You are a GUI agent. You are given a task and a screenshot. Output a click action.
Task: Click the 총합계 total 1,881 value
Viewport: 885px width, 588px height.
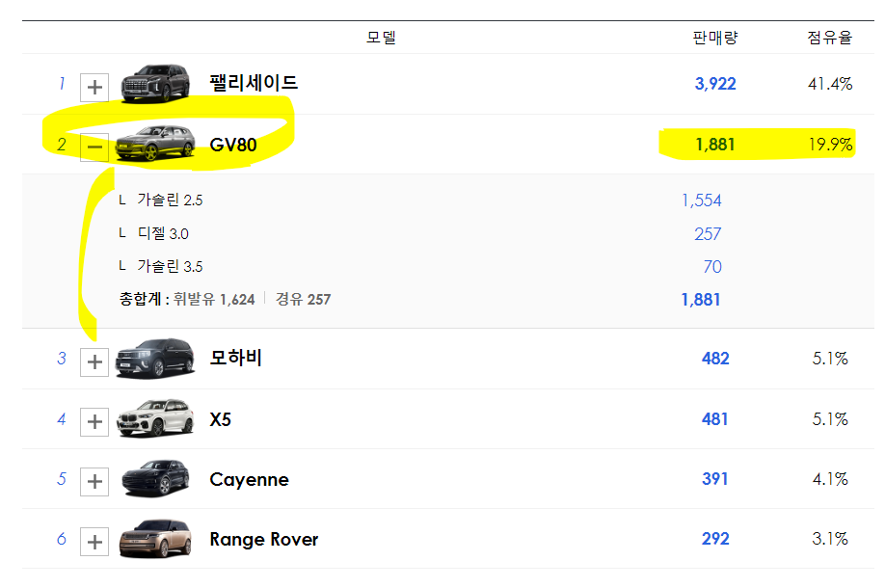tap(701, 300)
